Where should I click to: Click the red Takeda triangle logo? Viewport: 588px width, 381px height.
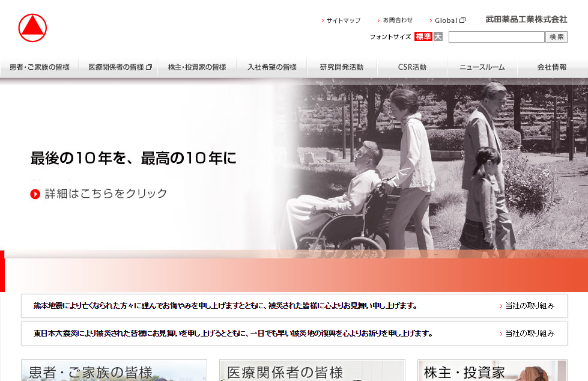(32, 28)
